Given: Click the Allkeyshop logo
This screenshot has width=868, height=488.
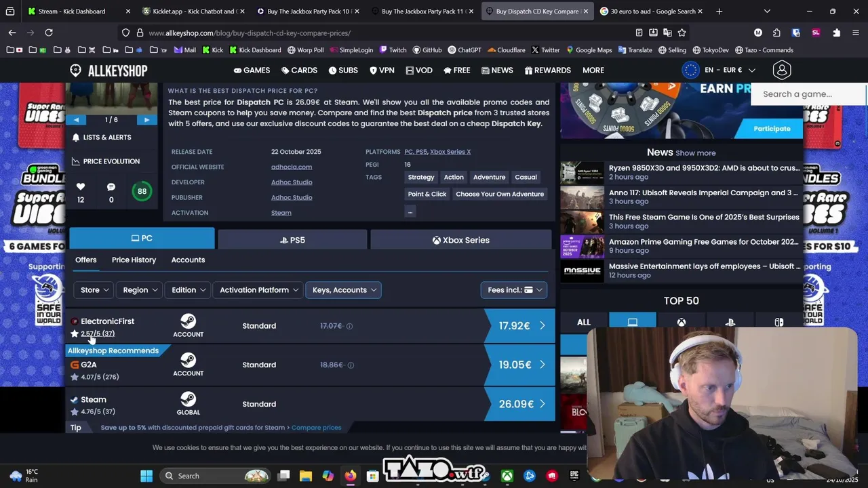Looking at the screenshot, I should click(108, 70).
